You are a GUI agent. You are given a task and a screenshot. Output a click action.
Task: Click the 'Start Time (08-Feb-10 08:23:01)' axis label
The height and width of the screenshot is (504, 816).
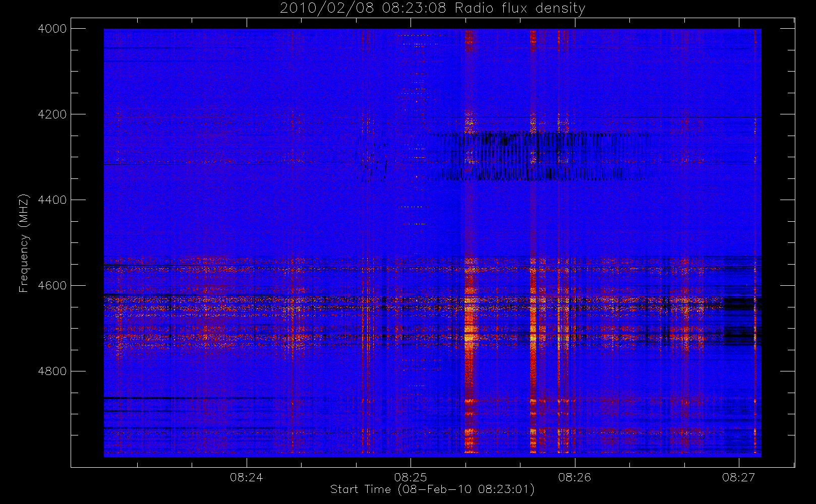pos(432,489)
